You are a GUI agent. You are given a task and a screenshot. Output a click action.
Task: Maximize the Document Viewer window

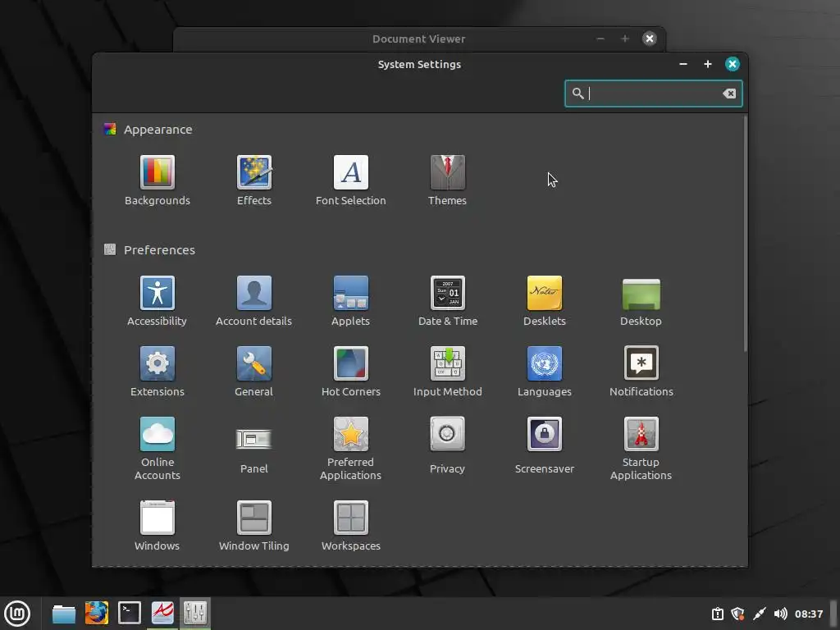624,39
